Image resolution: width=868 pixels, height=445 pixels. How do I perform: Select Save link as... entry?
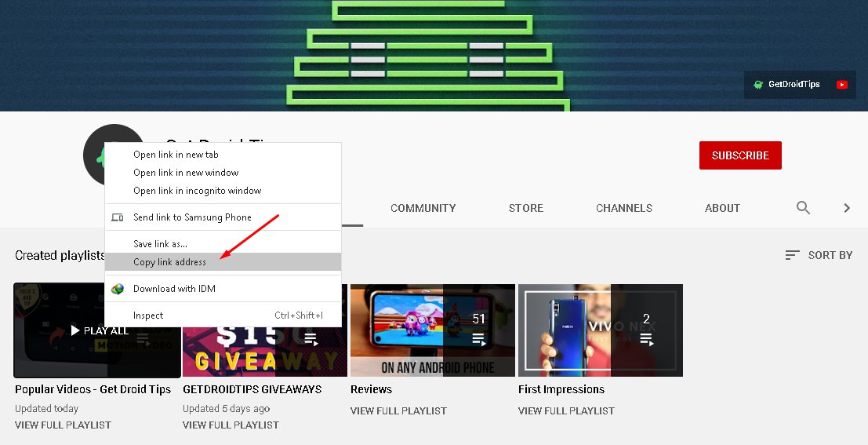pos(223,244)
